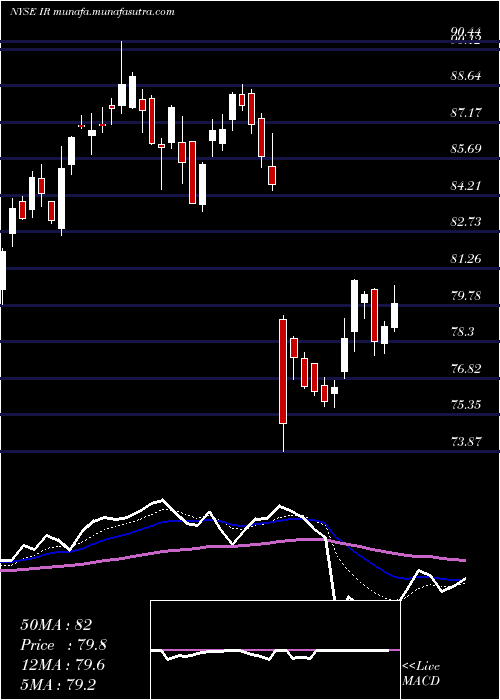The width and height of the screenshot is (500, 700).
Task: Click the 81.26 price axis label
Action: 466,258
